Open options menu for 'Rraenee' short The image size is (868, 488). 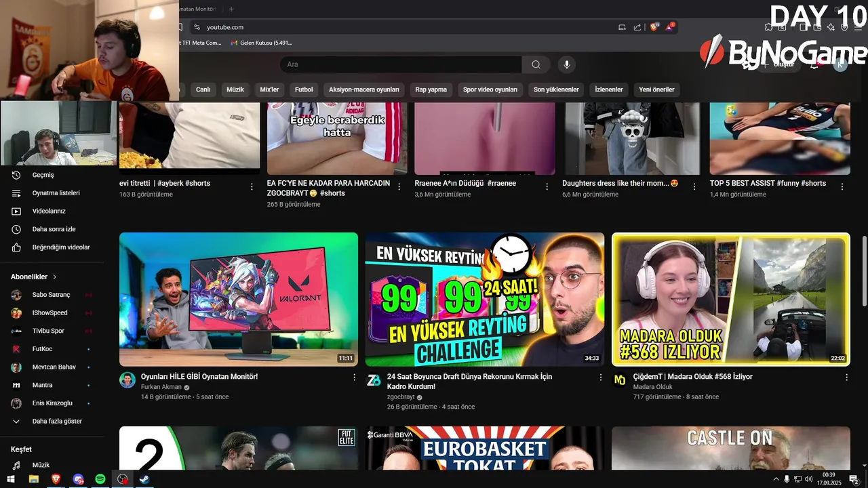(x=547, y=186)
